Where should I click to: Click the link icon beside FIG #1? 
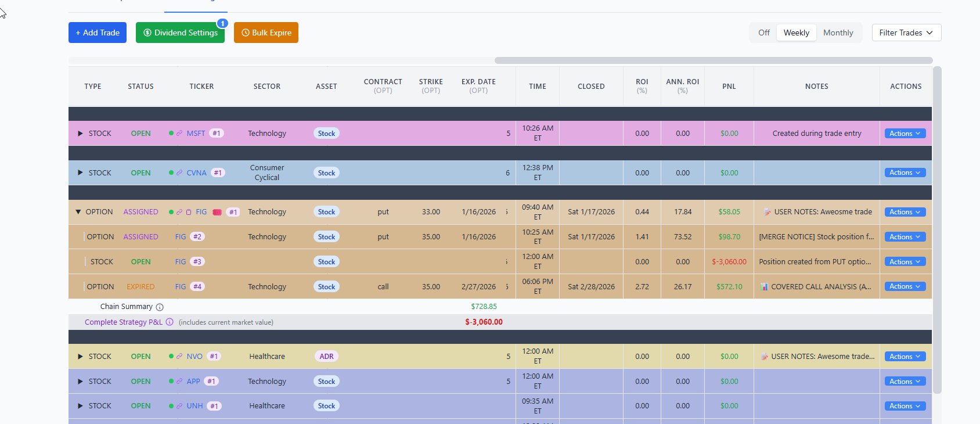[x=179, y=212]
